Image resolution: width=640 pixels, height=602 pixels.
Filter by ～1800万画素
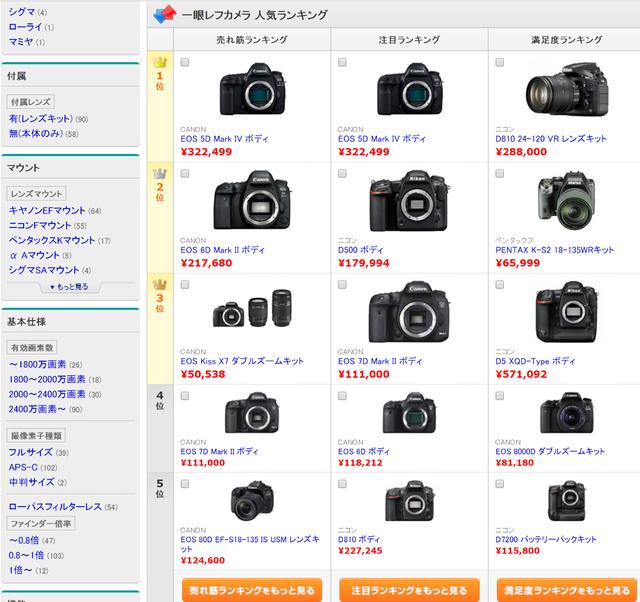38,364
